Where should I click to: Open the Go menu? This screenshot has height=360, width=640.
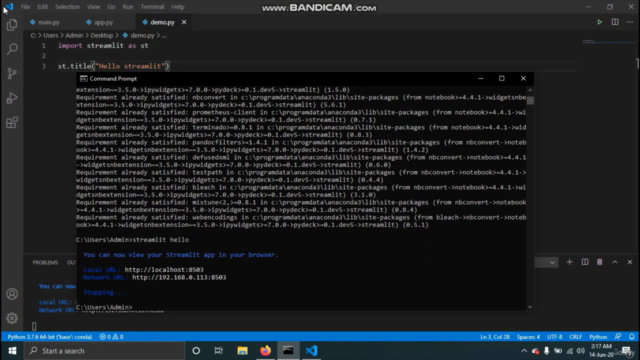111,7
